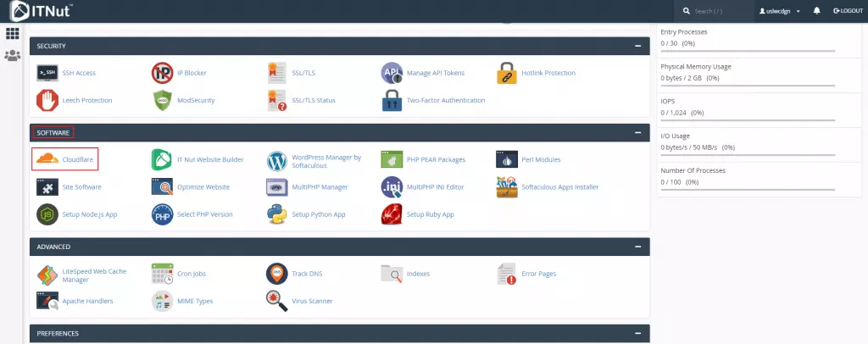Click the Apache Handlers icon
This screenshot has height=344, width=868.
(47, 301)
